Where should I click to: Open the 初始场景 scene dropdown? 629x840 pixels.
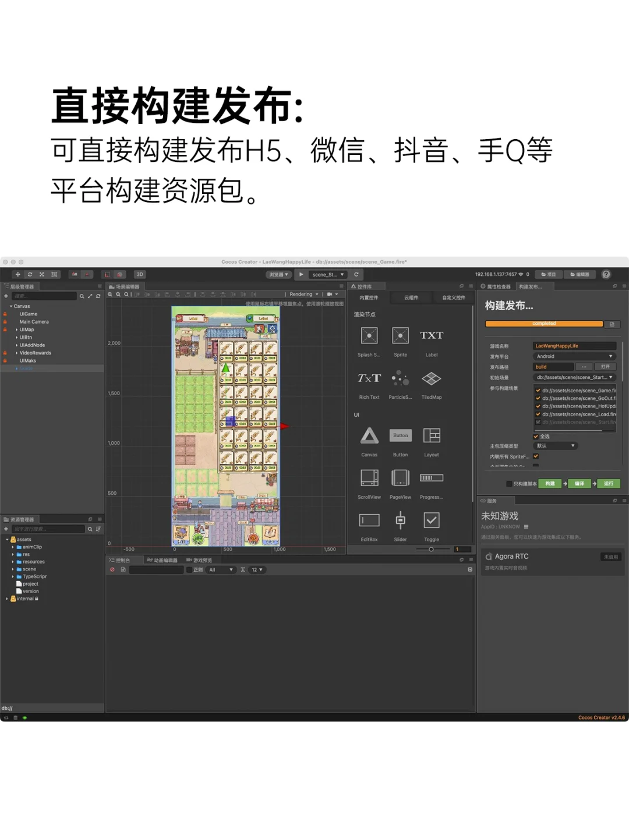tap(574, 378)
